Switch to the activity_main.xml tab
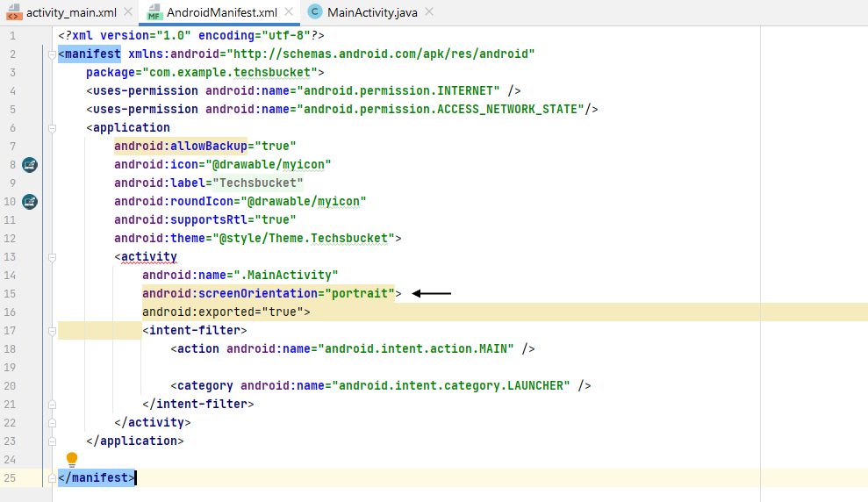 pos(71,12)
